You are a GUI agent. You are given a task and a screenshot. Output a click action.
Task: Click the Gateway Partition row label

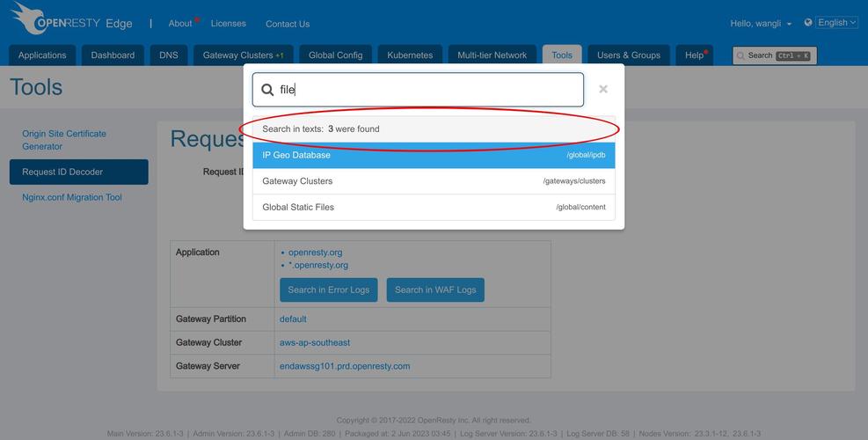(211, 319)
